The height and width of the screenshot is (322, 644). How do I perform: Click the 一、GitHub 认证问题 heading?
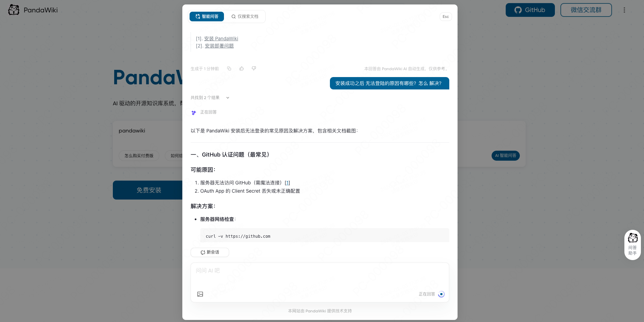[231, 155]
